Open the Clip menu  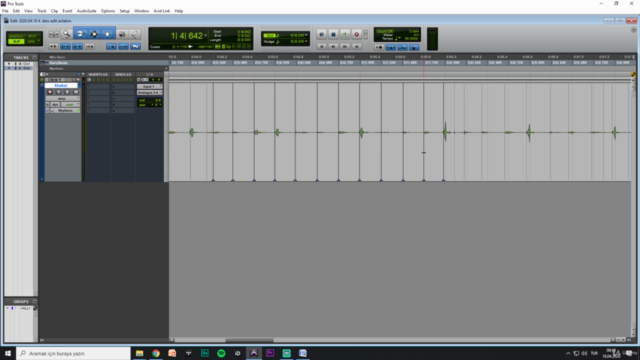(54, 11)
